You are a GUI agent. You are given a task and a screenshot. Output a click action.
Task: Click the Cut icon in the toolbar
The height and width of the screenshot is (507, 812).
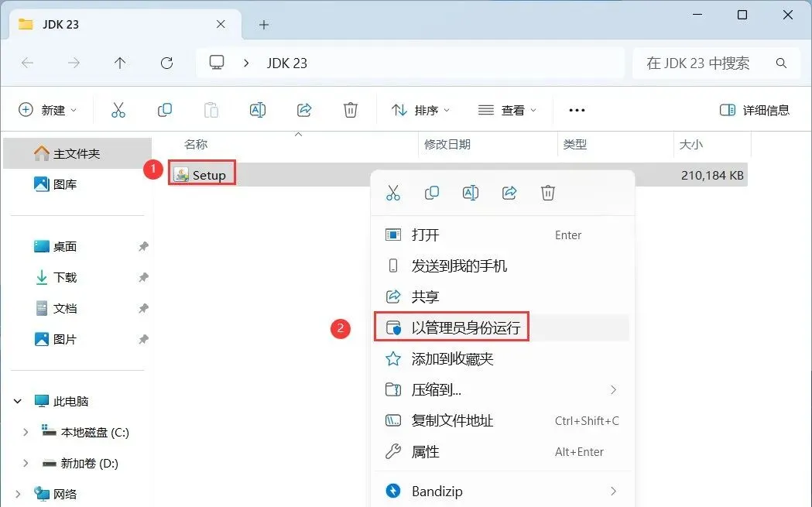118,110
